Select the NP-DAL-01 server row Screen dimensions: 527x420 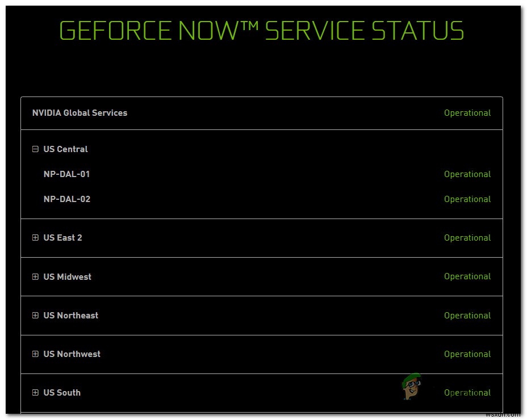[66, 174]
